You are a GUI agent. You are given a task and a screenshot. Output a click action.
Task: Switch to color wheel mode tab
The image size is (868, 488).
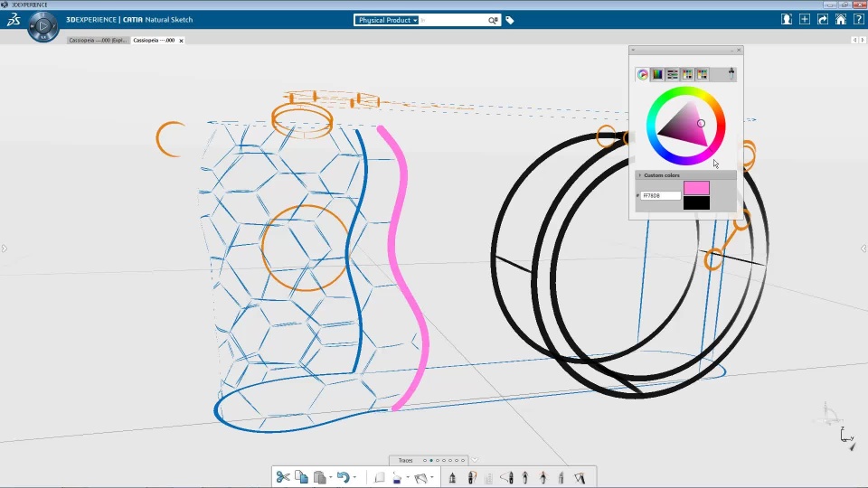pos(642,74)
